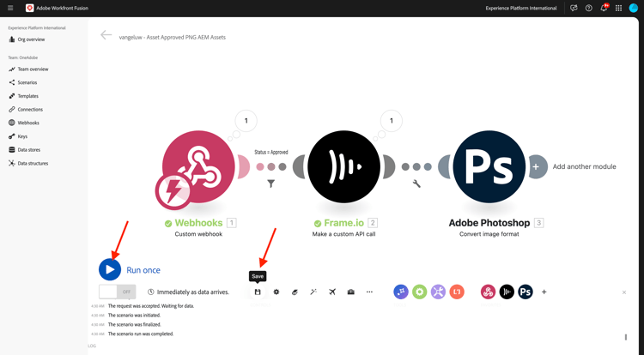Open the help question mark icon

pos(588,8)
